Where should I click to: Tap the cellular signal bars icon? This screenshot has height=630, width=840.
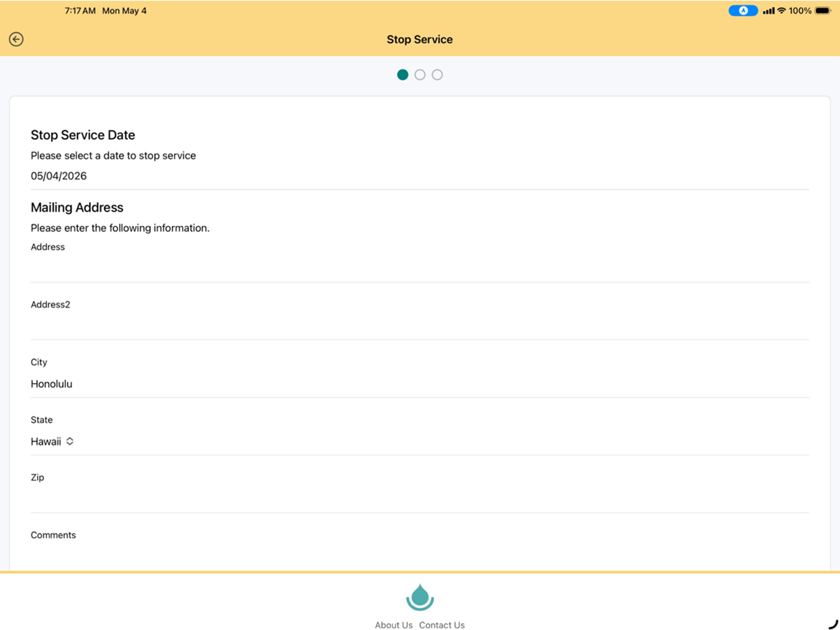[769, 11]
